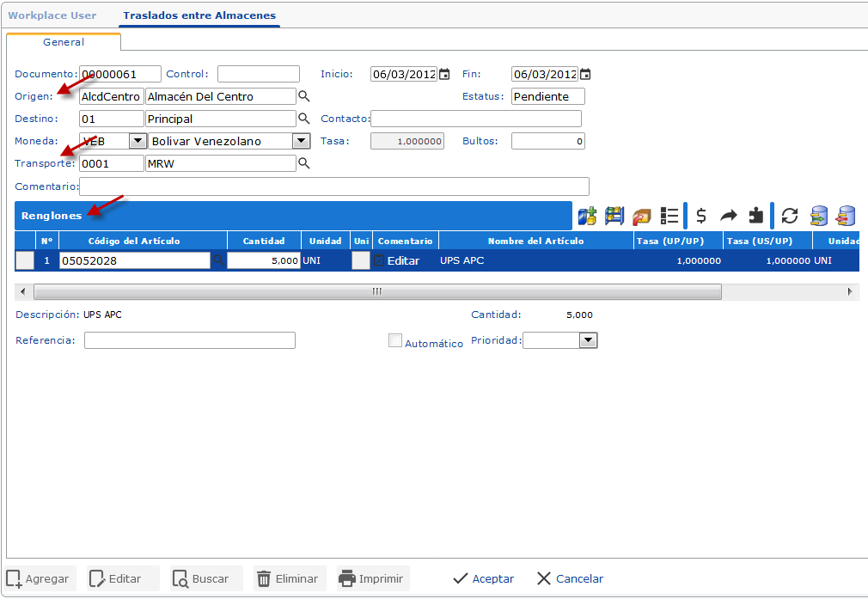Click the Uni column box in row 1
868x599 pixels.
361,260
